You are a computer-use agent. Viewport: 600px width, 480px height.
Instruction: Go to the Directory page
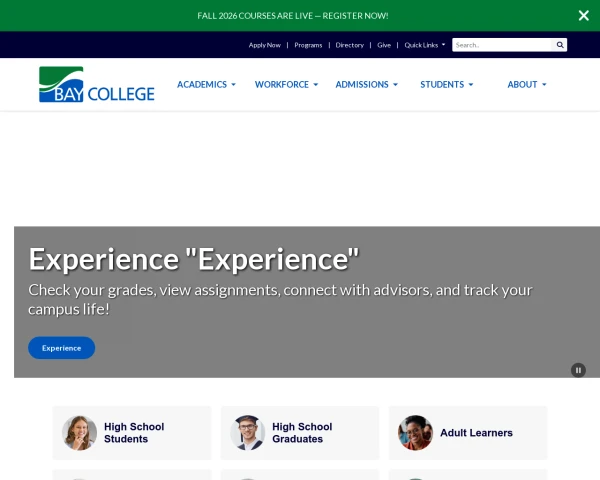tap(350, 45)
